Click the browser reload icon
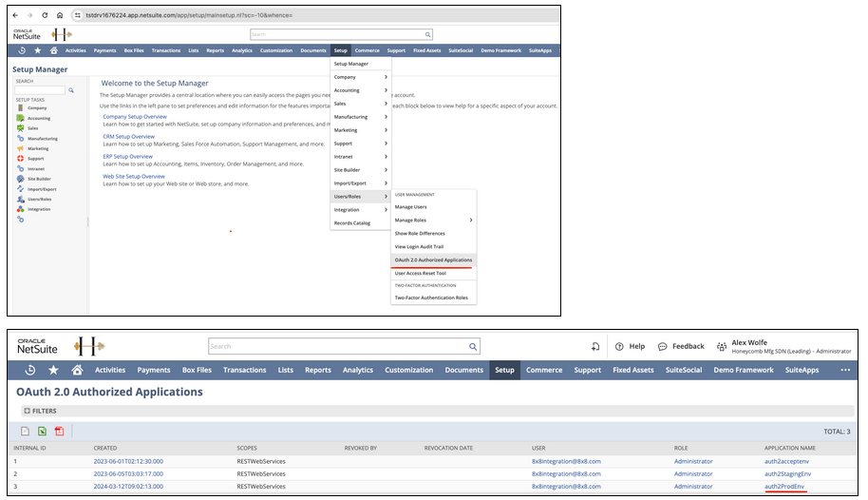 pyautogui.click(x=45, y=15)
